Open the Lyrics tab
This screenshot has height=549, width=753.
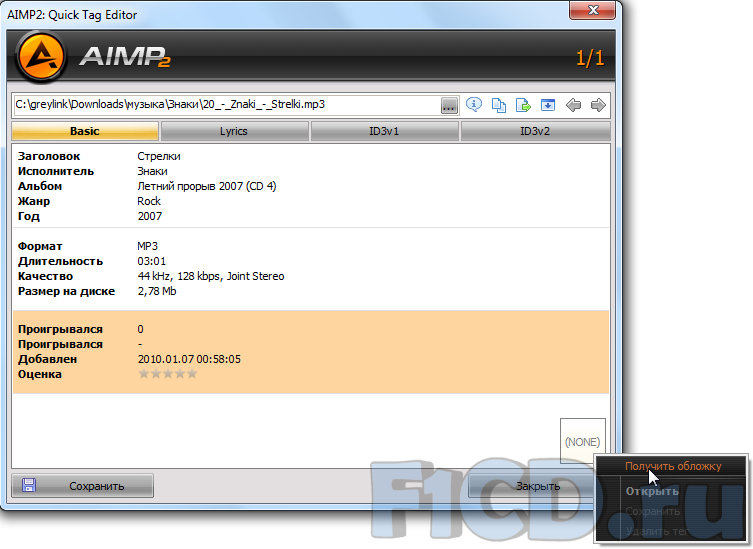(x=234, y=131)
